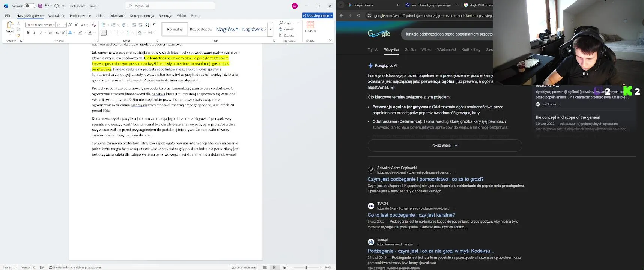Justify the paragraph text
644x270 pixels.
[x=122, y=33]
